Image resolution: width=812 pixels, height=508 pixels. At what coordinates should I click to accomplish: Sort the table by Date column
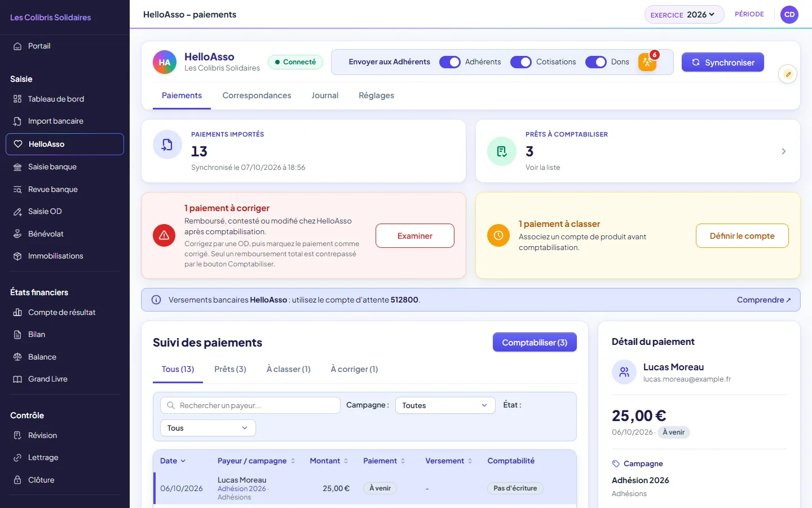coord(173,461)
